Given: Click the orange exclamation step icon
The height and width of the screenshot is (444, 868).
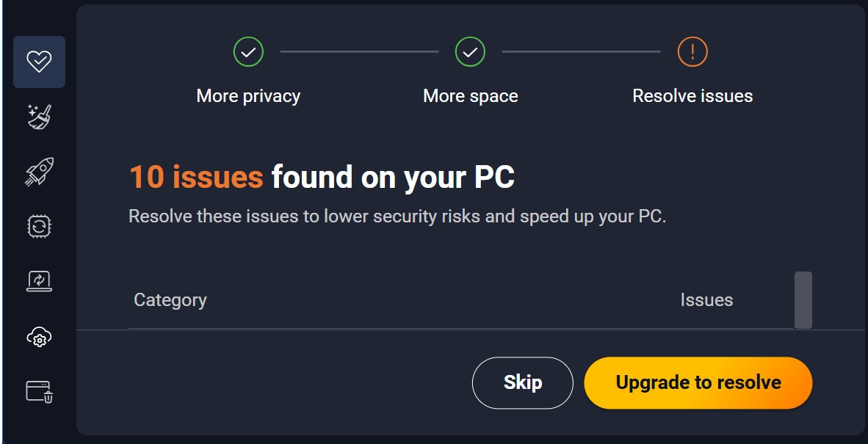Looking at the screenshot, I should tap(692, 51).
